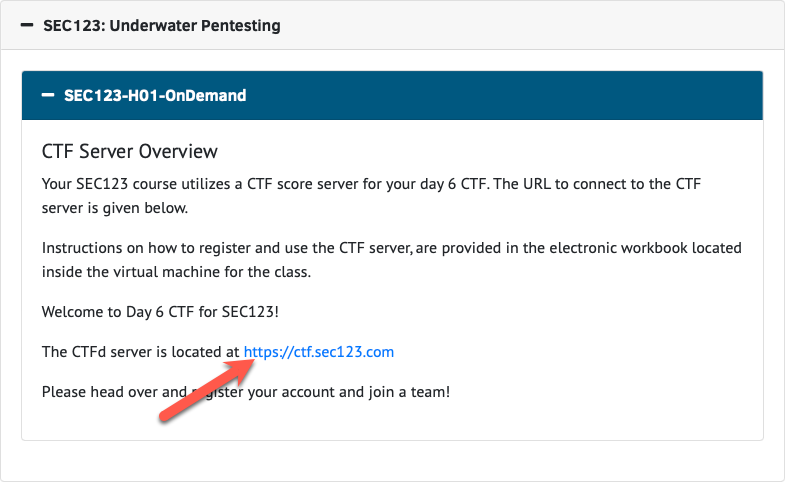Click the minus icon beside SEC123-H01-OnDemand
Screen dimensions: 785x482
48,96
